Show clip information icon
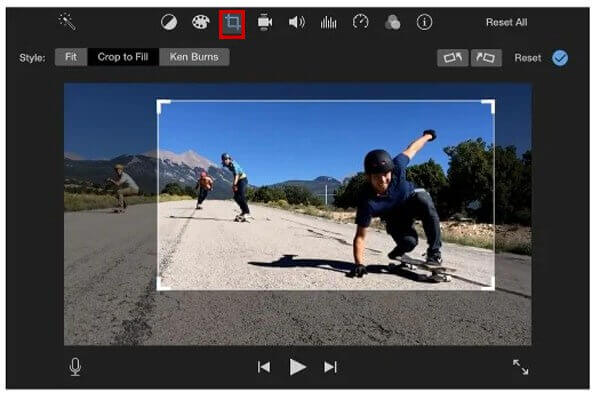This screenshot has width=600, height=397. 424,22
